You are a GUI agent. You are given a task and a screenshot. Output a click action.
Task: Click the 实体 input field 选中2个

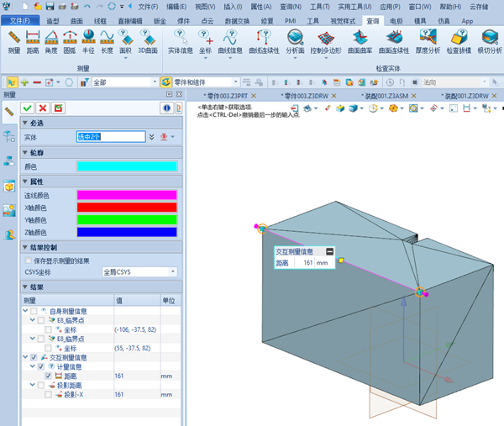(x=111, y=137)
